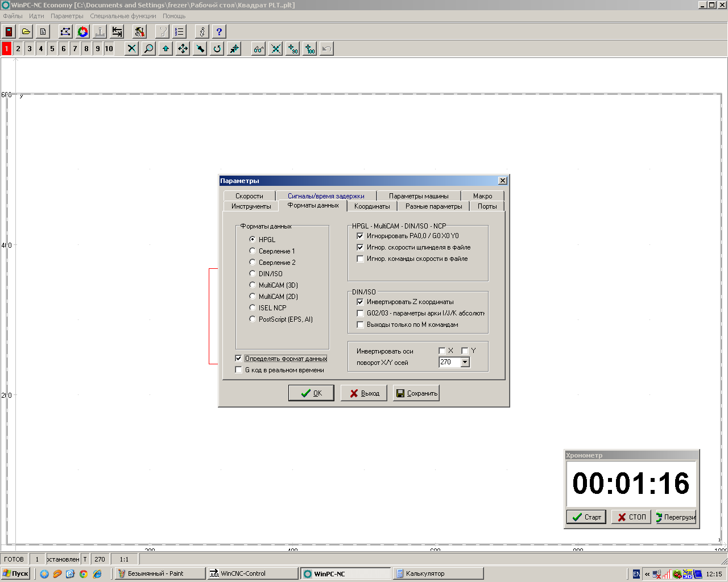Select the Сверление 2 radio button
Image resolution: width=728 pixels, height=582 pixels.
[253, 262]
